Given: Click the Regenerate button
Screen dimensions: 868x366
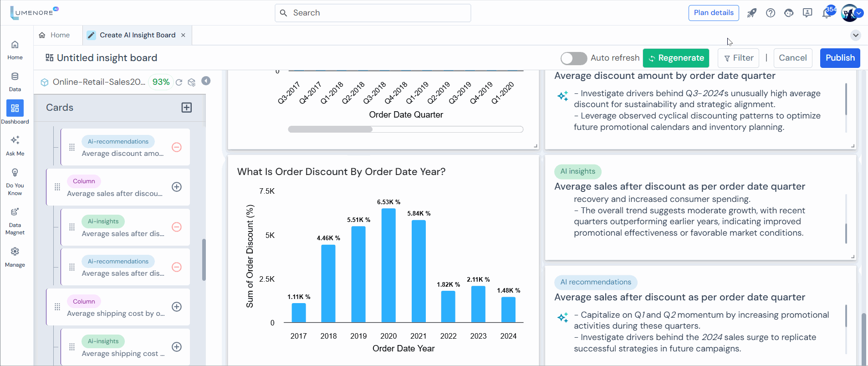Looking at the screenshot, I should click(x=676, y=58).
